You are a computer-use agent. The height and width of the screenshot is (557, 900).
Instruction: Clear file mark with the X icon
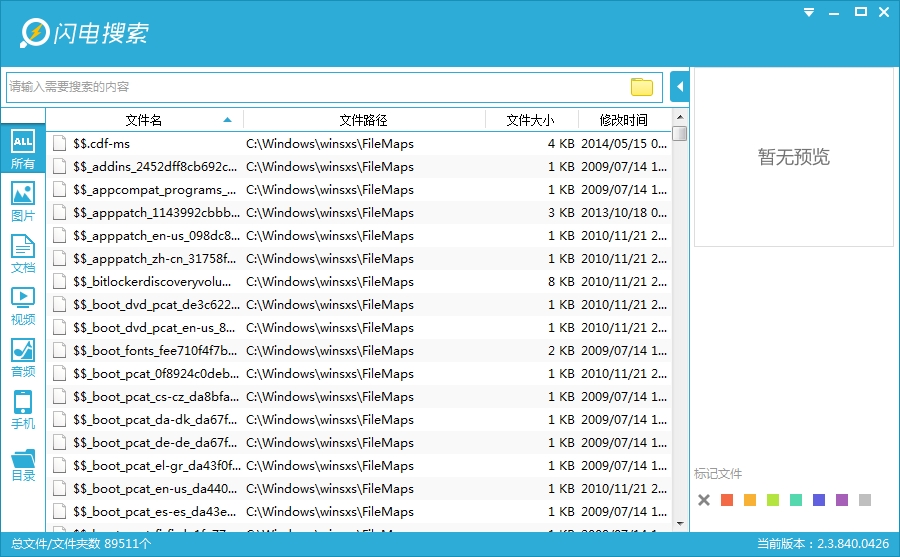(x=704, y=500)
